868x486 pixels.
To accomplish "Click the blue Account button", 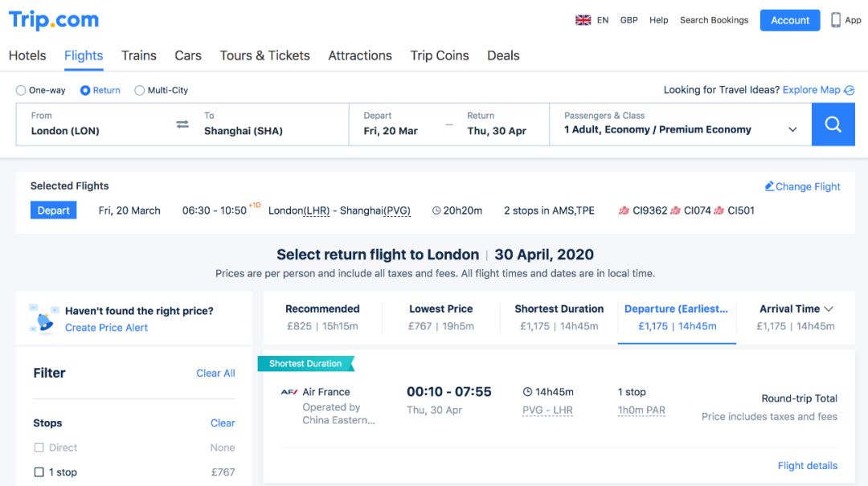I will pyautogui.click(x=789, y=20).
